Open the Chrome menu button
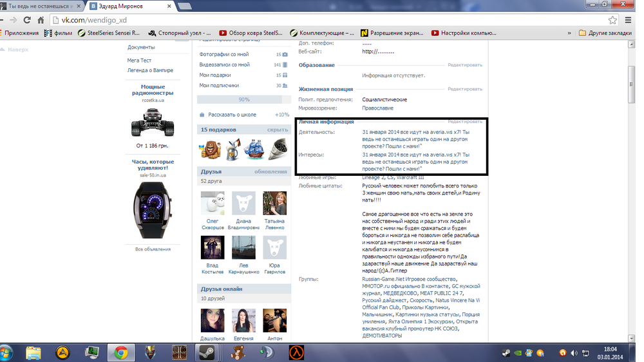The image size is (644, 362). tap(628, 20)
